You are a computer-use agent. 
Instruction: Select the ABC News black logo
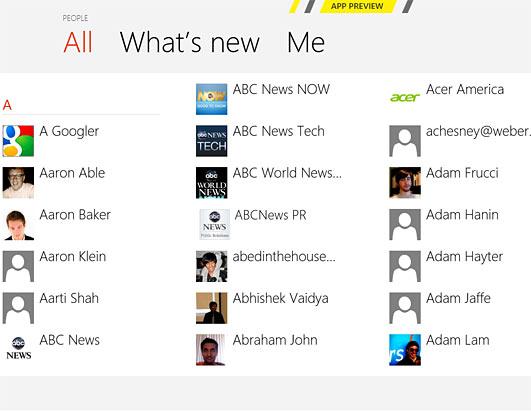[18, 349]
